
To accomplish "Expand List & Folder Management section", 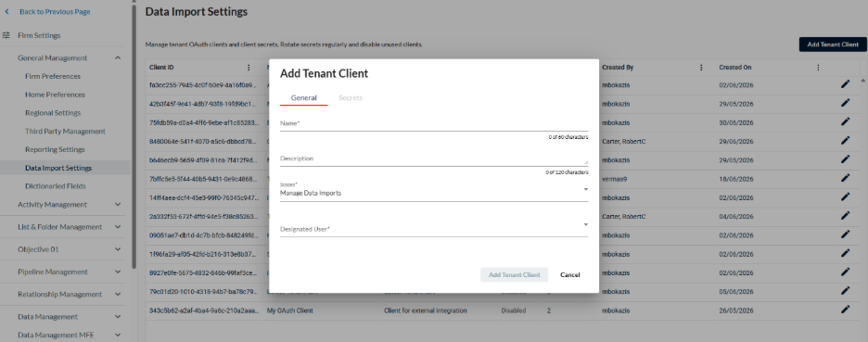I will point(118,226).
